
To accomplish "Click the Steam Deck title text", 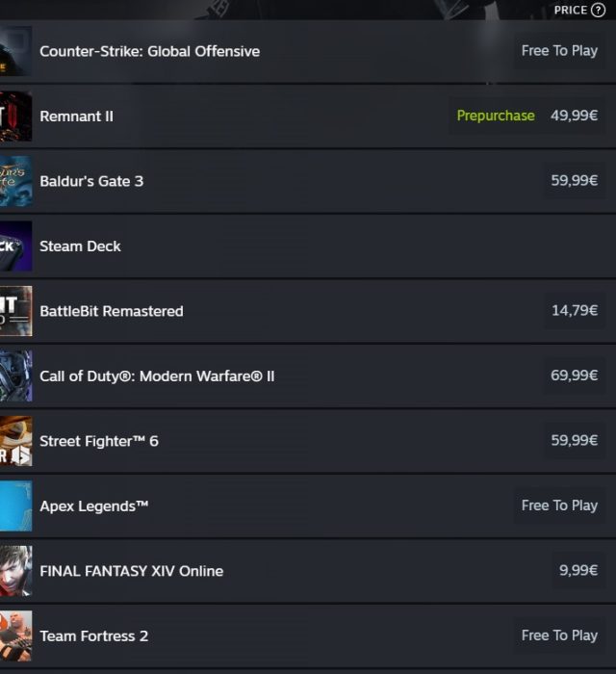I will click(x=80, y=246).
